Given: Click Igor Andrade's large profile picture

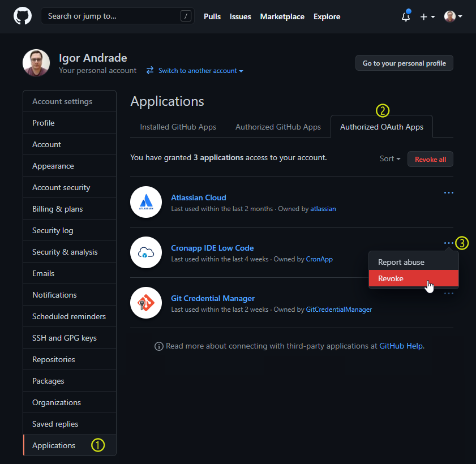Looking at the screenshot, I should 36,63.
